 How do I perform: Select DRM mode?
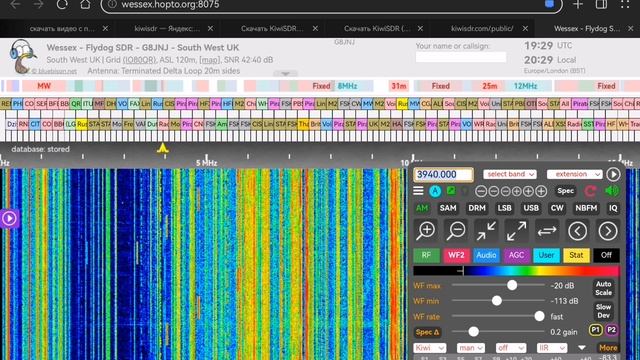[477, 208]
